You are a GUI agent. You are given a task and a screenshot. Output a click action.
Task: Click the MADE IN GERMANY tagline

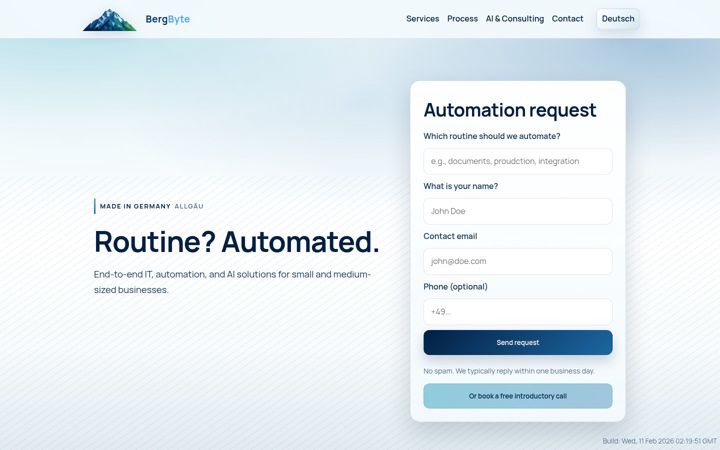click(135, 207)
